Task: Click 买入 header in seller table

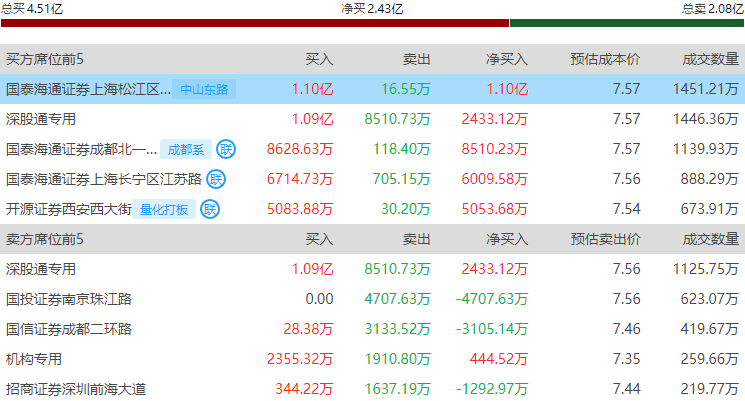Action: (319, 239)
